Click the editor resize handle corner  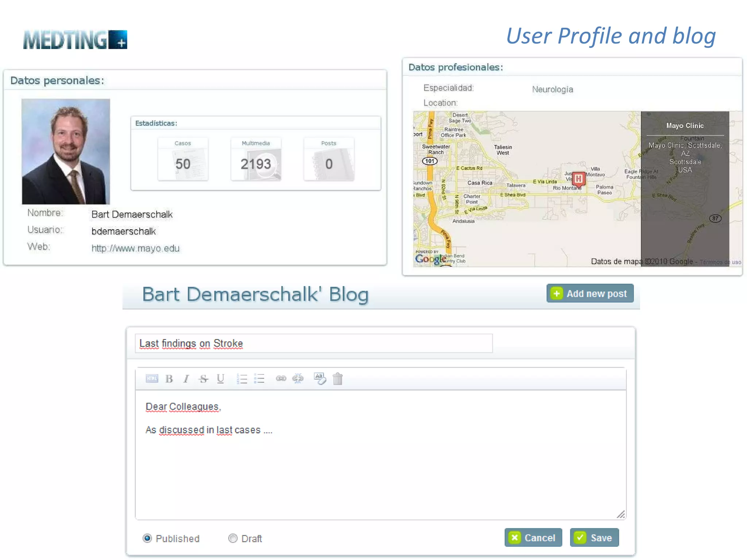(621, 514)
